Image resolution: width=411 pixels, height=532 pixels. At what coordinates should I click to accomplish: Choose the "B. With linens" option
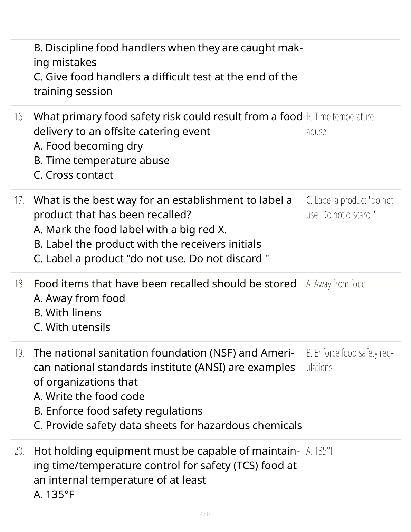coord(67,313)
